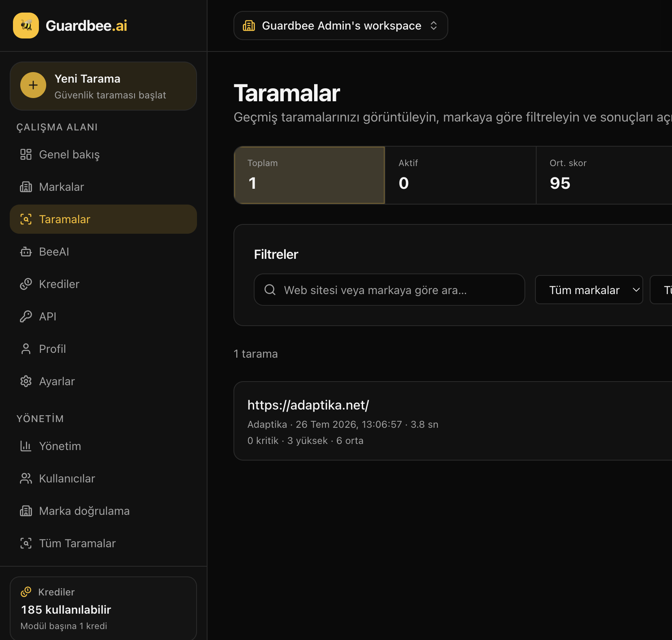This screenshot has height=640, width=672.
Task: Go to Ayarlar settings
Action: tap(103, 381)
